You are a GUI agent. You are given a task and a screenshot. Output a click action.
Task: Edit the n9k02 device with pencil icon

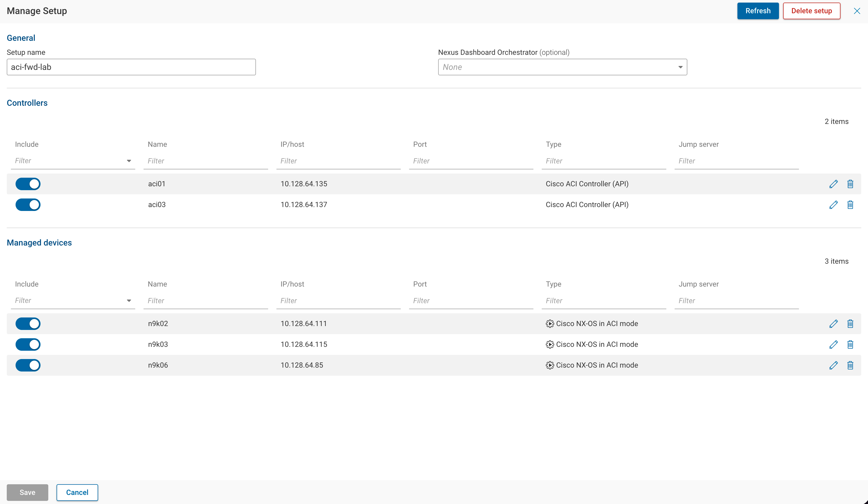click(x=833, y=324)
